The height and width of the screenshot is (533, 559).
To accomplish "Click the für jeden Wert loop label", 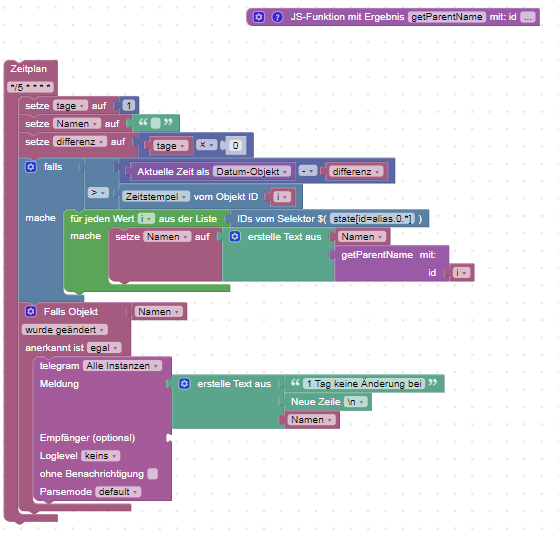I will pos(102,219).
